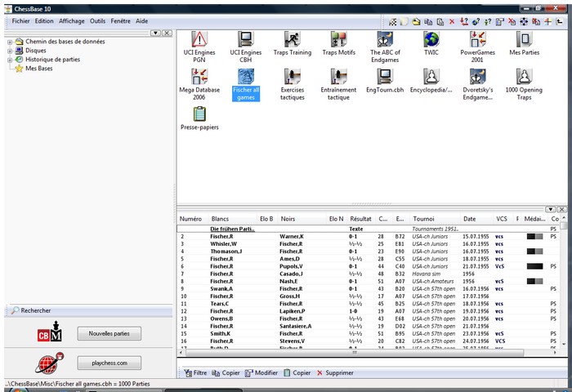Image resolution: width=572 pixels, height=392 pixels.
Task: Select the Traps Motifs database icon
Action: coord(338,43)
